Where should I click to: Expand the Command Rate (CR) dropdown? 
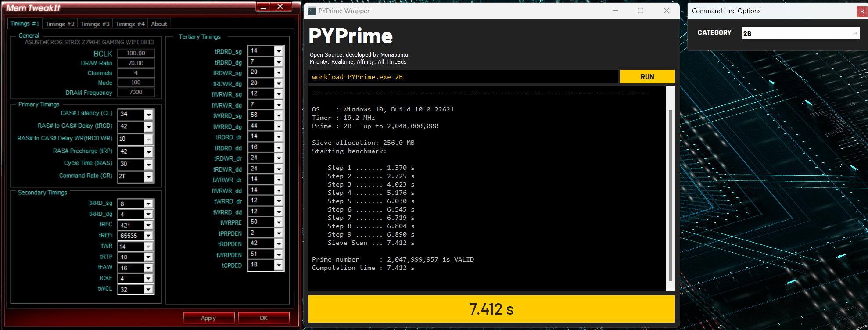pos(149,177)
